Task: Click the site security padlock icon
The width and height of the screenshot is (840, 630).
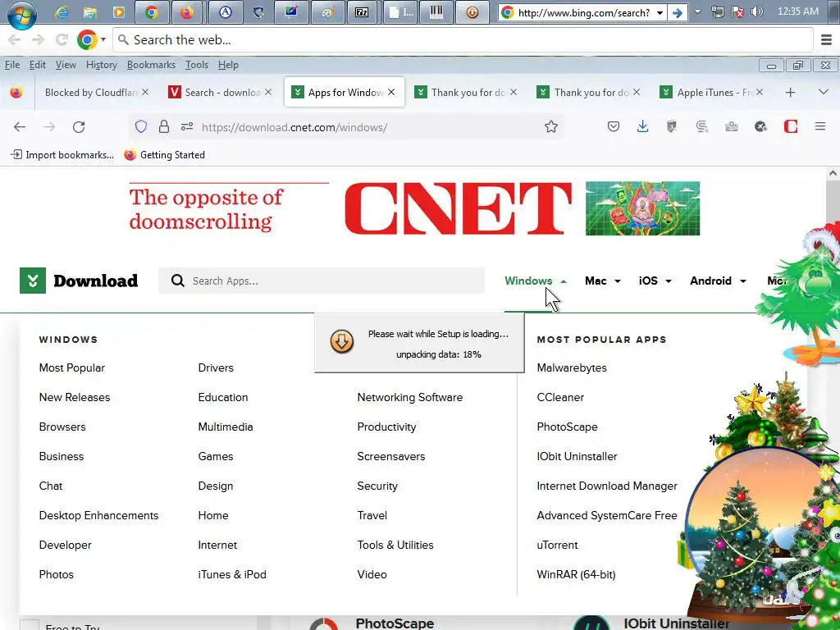Action: (164, 126)
